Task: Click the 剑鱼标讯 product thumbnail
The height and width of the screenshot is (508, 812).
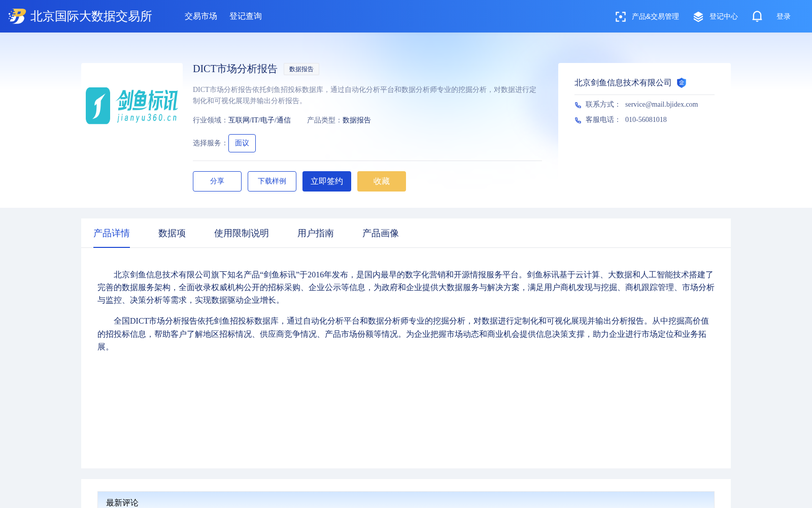Action: (x=132, y=106)
